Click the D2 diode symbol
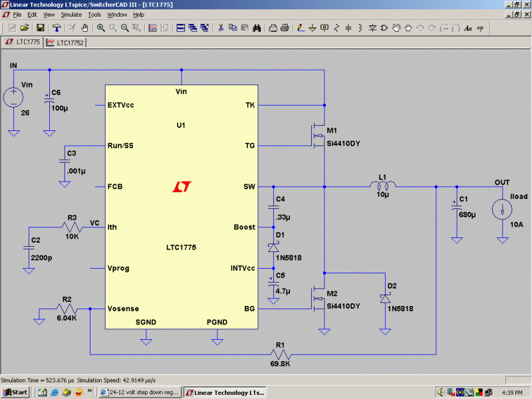This screenshot has height=399, width=532. [385, 299]
